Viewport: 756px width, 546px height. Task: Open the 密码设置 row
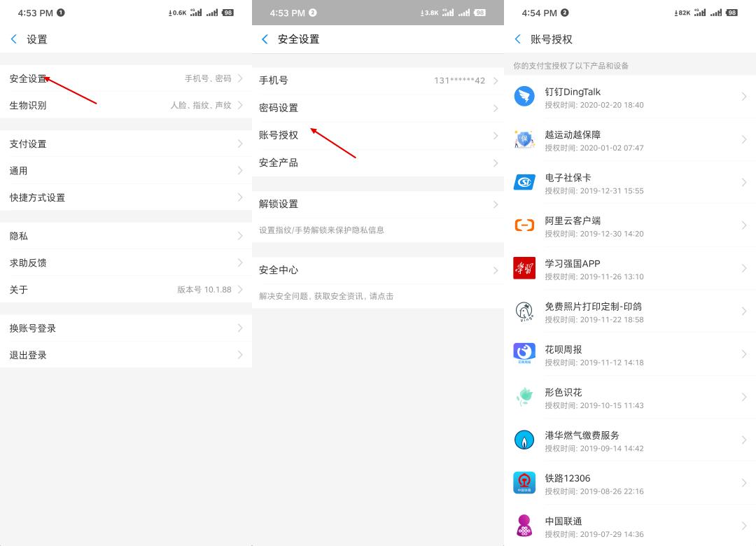click(378, 107)
